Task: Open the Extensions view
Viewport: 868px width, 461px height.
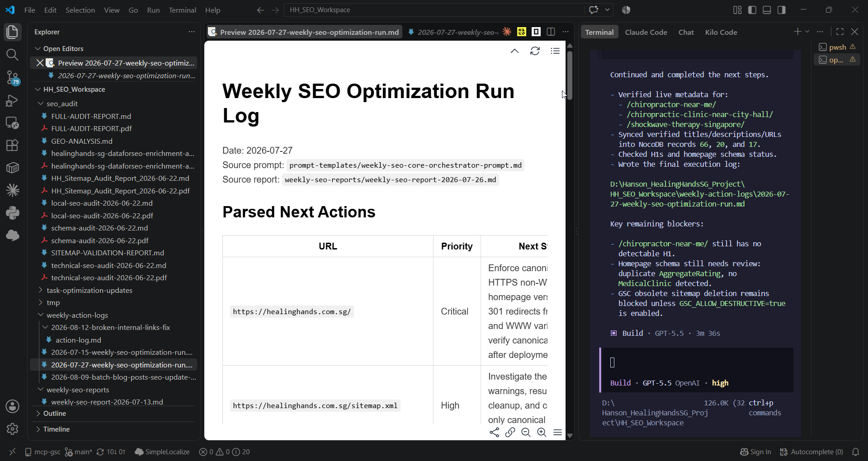Action: pyautogui.click(x=12, y=145)
